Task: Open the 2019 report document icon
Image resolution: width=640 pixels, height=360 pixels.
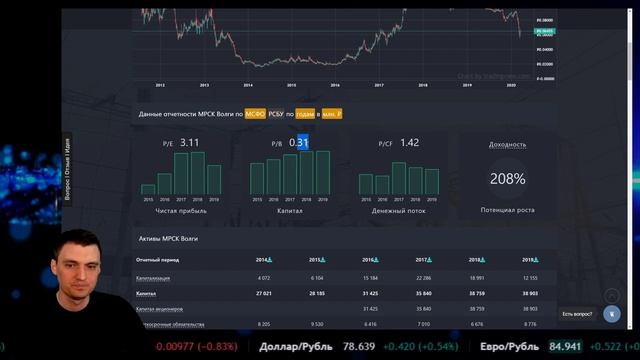Action: [x=536, y=260]
